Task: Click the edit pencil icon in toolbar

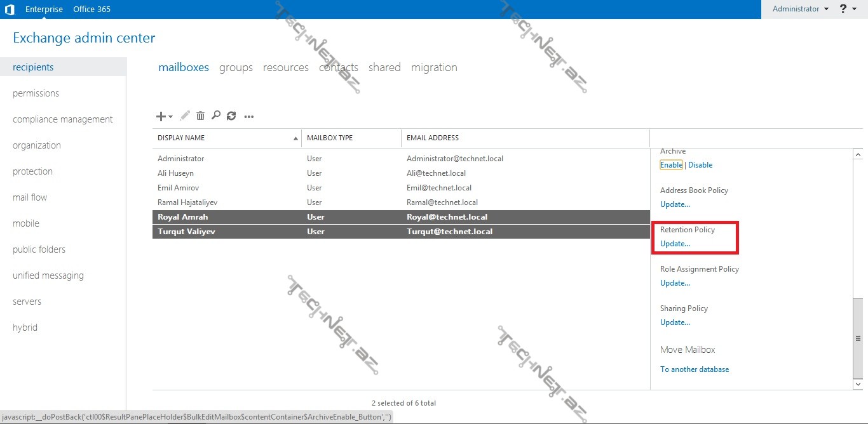Action: click(x=185, y=116)
